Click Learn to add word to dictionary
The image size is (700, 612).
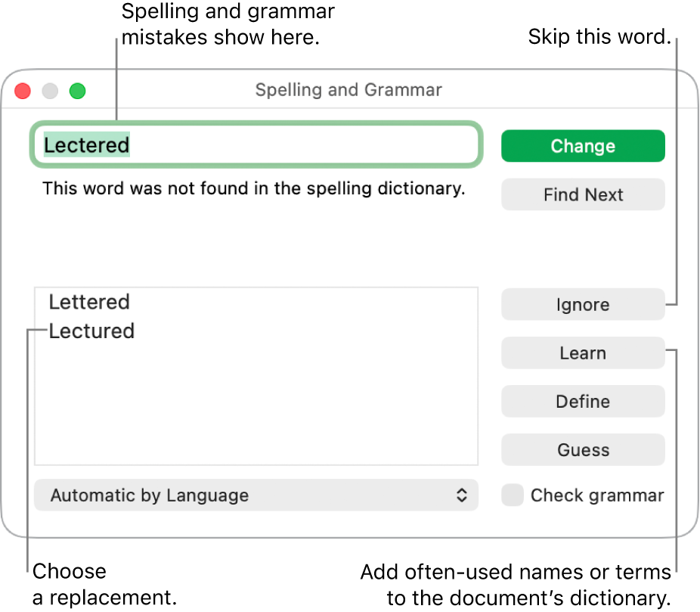[583, 353]
